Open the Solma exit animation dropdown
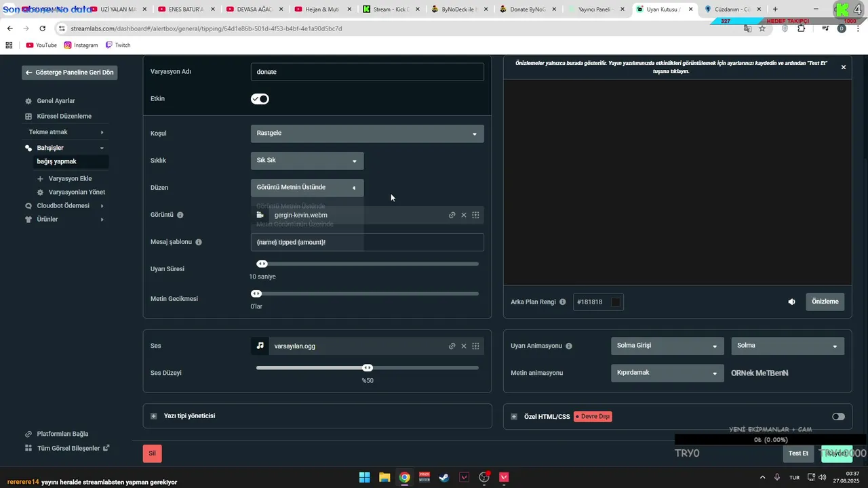The width and height of the screenshot is (868, 488). [787, 346]
